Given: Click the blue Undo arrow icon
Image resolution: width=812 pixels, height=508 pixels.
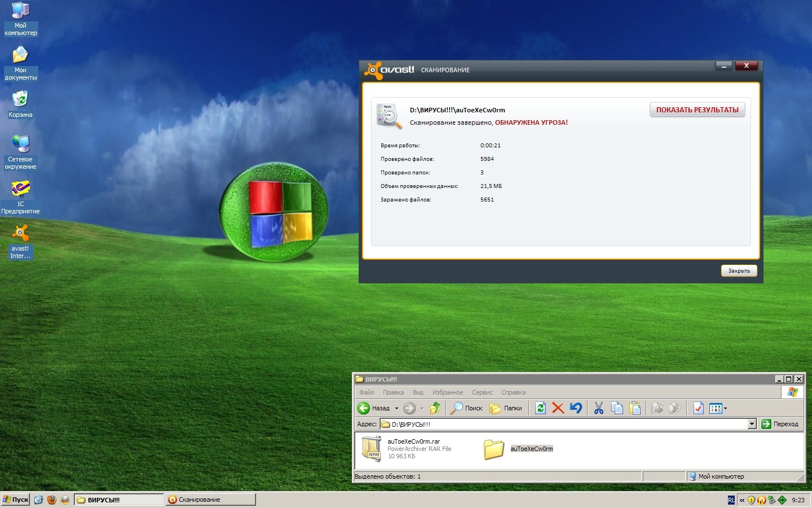Looking at the screenshot, I should [576, 408].
